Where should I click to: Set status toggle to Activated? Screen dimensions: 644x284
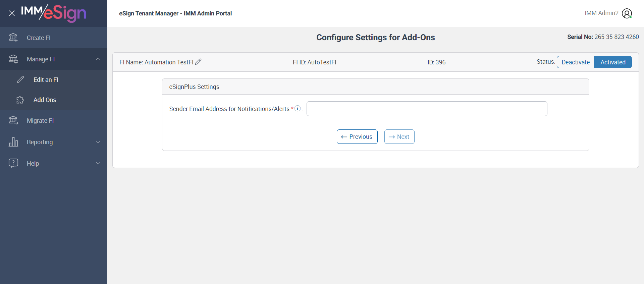pos(613,62)
